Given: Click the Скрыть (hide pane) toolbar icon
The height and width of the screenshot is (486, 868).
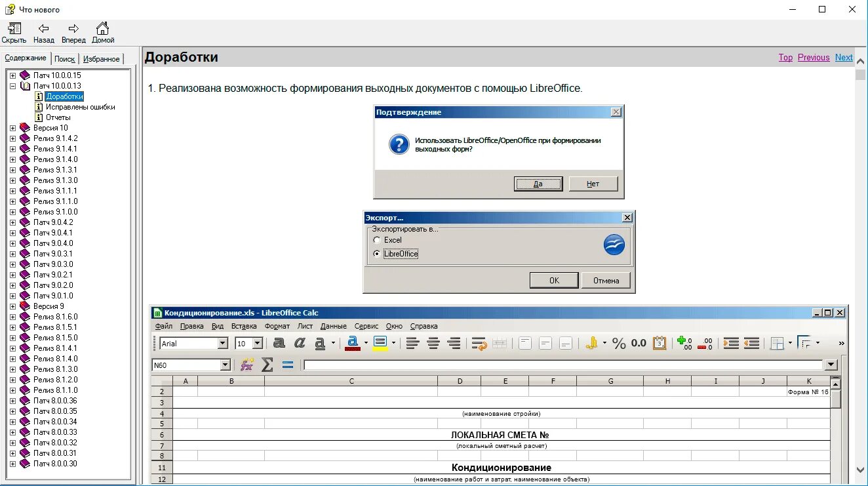Looking at the screenshot, I should pyautogui.click(x=14, y=29).
